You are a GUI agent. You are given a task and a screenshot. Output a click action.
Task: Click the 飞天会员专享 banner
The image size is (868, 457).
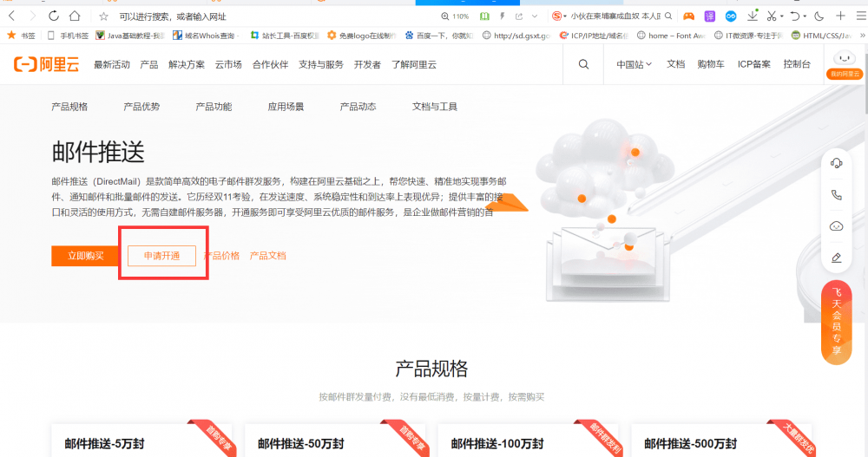[x=837, y=323]
